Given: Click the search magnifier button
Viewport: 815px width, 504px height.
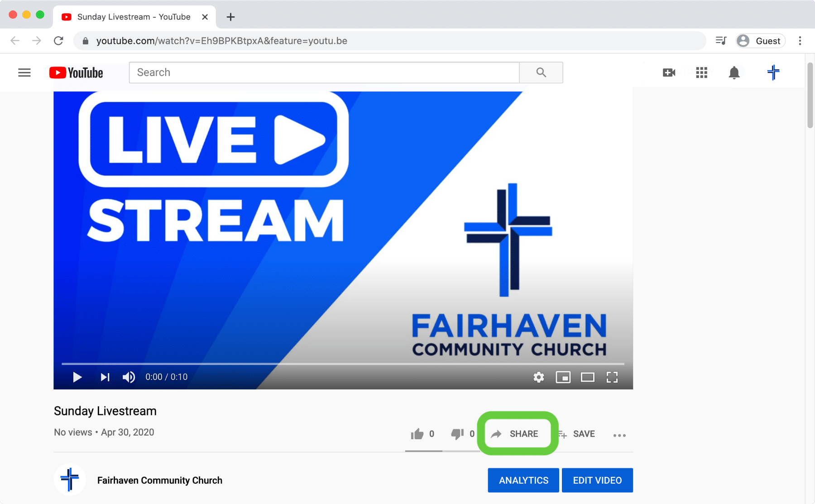Looking at the screenshot, I should click(541, 72).
